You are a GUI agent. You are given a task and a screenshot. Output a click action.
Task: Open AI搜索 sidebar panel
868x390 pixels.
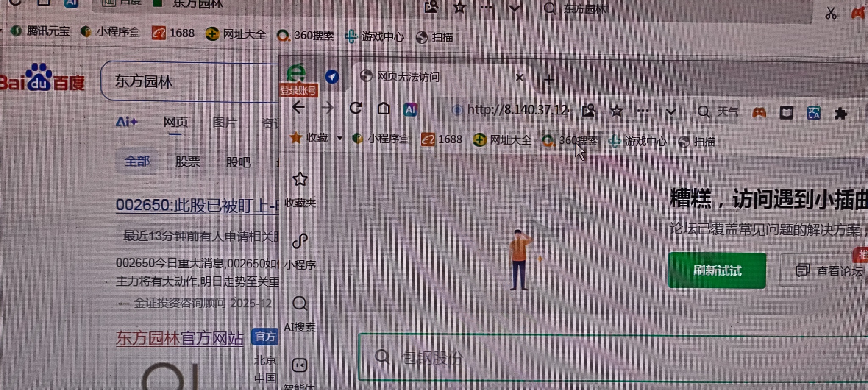300,314
